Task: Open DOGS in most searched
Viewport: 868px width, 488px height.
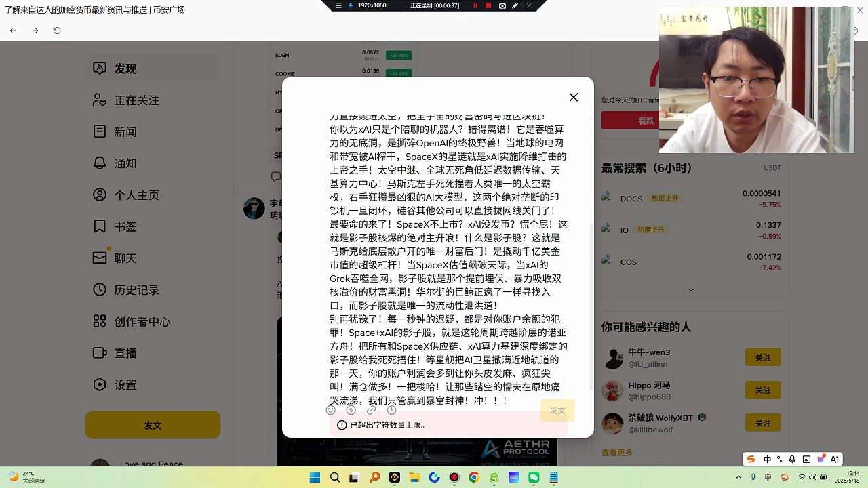Action: [691, 199]
